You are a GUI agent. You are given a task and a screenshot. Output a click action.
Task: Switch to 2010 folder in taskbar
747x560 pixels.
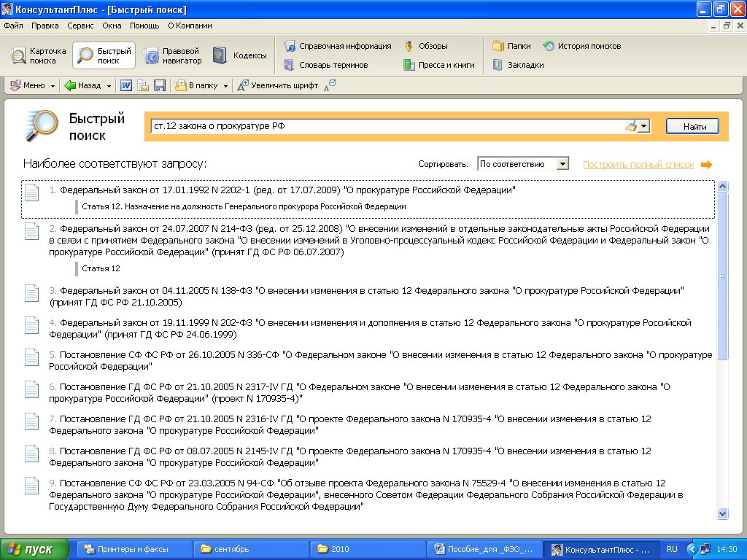[x=368, y=550]
